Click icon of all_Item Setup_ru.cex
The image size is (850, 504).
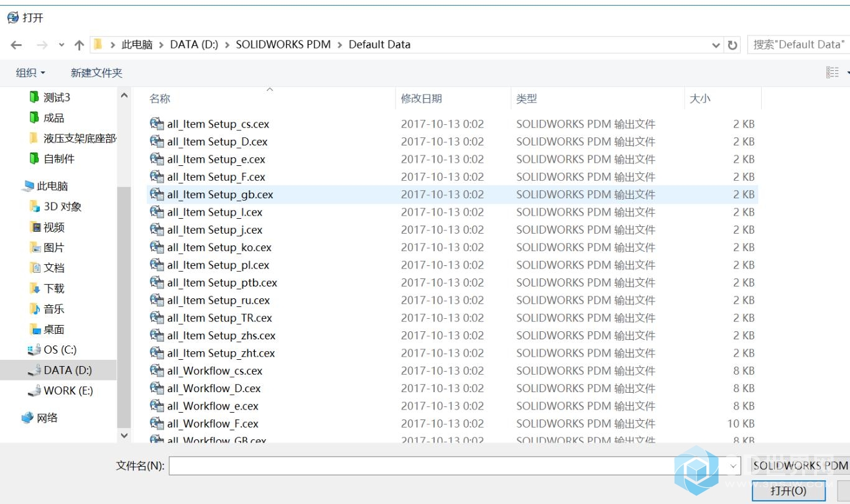[x=157, y=300]
